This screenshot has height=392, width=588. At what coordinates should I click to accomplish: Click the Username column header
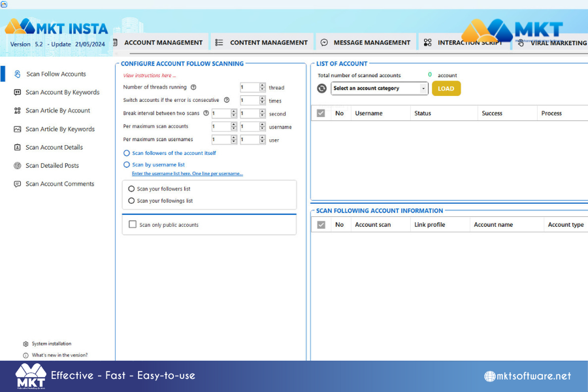tap(368, 113)
